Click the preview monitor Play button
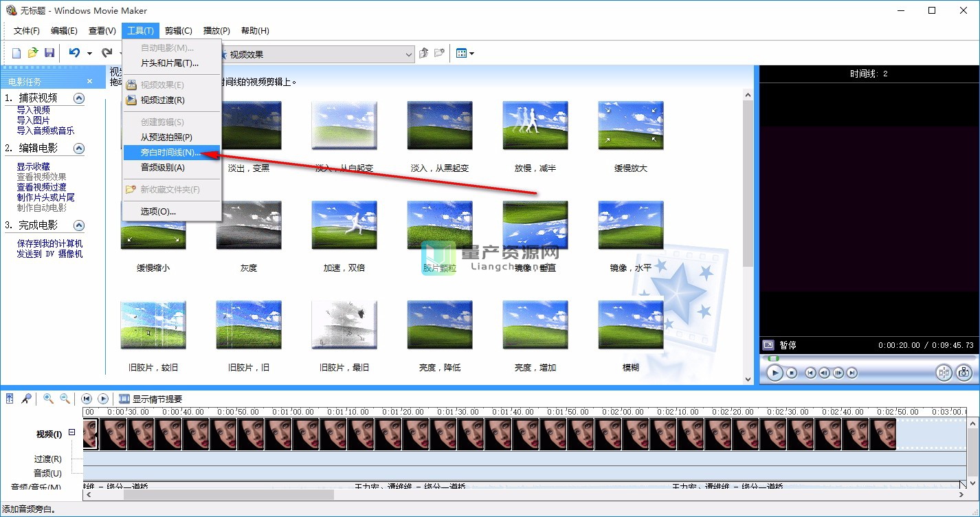980x517 pixels. tap(775, 373)
